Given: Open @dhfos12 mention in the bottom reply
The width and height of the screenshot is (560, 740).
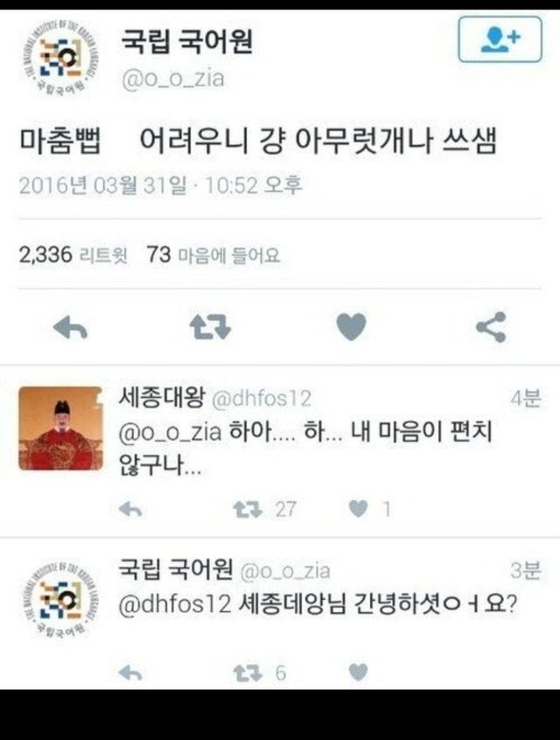Looking at the screenshot, I should click(175, 604).
